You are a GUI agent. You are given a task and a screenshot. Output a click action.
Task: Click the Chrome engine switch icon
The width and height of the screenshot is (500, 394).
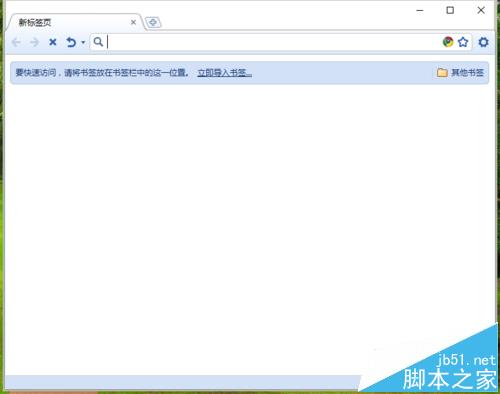click(x=448, y=42)
